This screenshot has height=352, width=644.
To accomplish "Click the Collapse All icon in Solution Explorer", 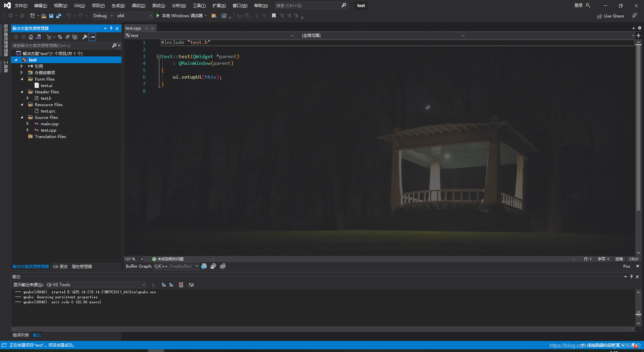I will click(67, 37).
